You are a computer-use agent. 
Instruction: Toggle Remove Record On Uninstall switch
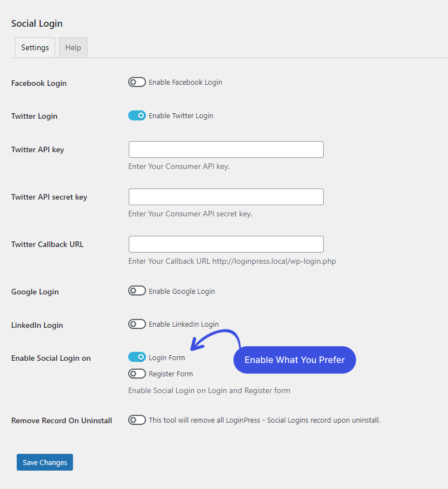(137, 420)
